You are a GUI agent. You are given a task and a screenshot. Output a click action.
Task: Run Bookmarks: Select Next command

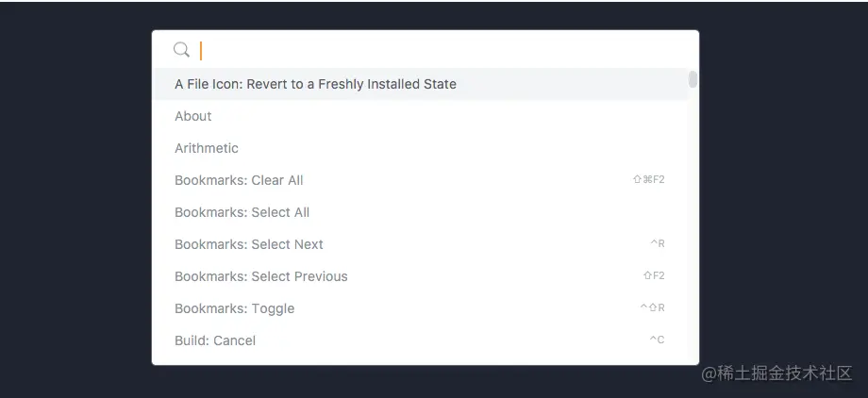point(249,244)
